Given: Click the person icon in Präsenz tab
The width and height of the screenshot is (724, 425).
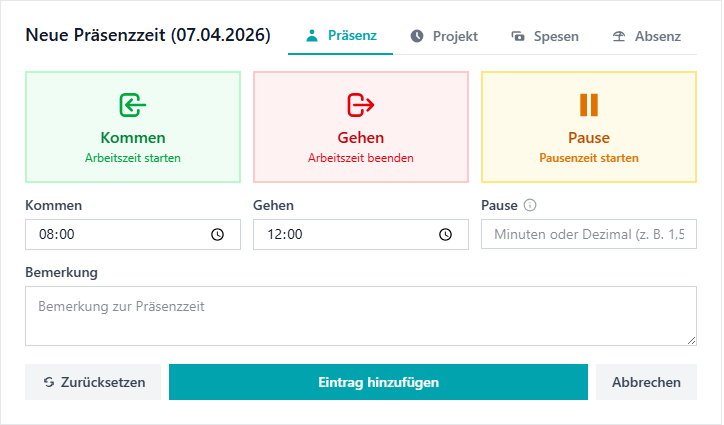Looking at the screenshot, I should (312, 36).
